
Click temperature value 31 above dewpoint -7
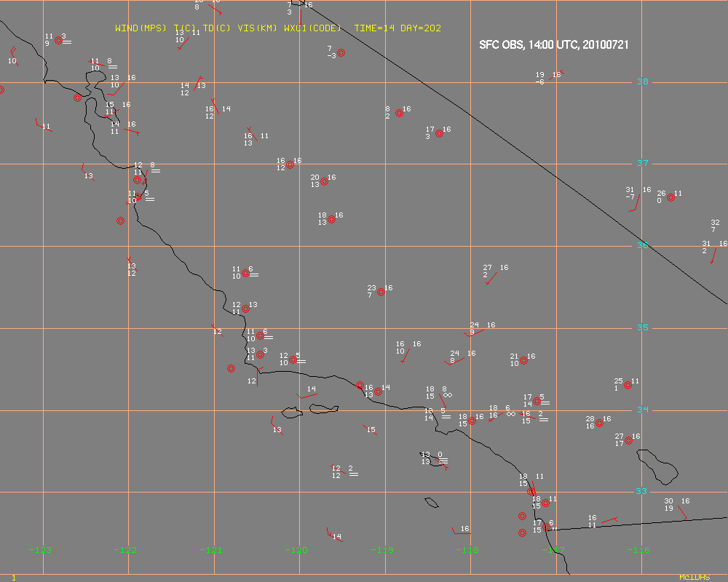pos(630,190)
